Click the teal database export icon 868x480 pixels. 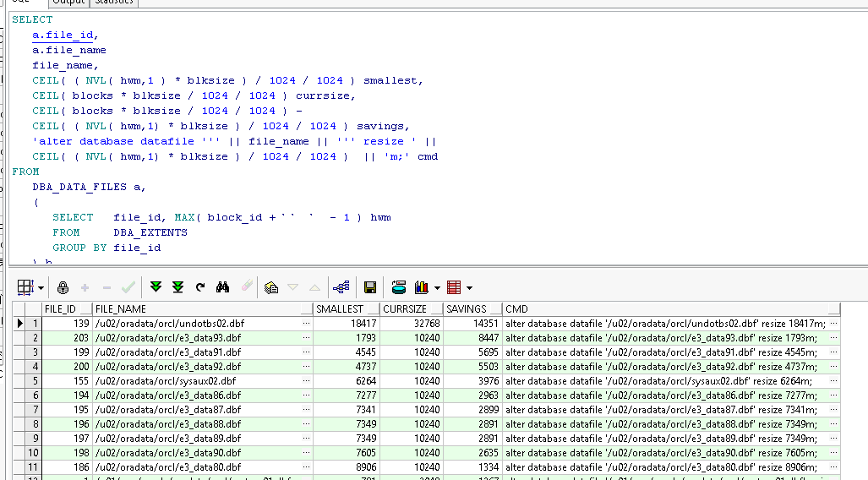(x=399, y=286)
